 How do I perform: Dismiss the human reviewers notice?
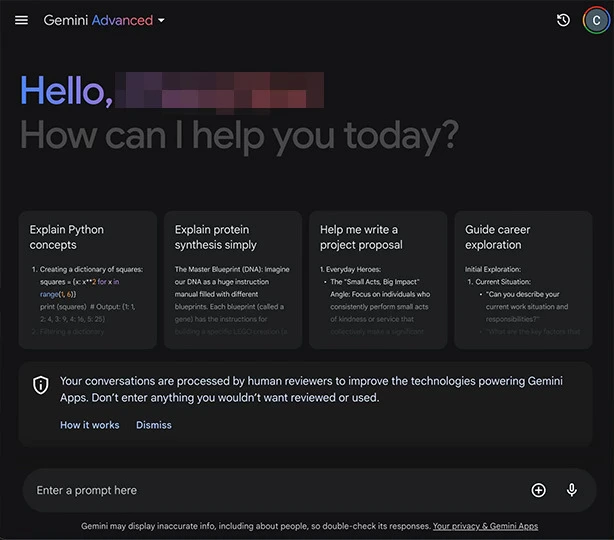pyautogui.click(x=154, y=425)
